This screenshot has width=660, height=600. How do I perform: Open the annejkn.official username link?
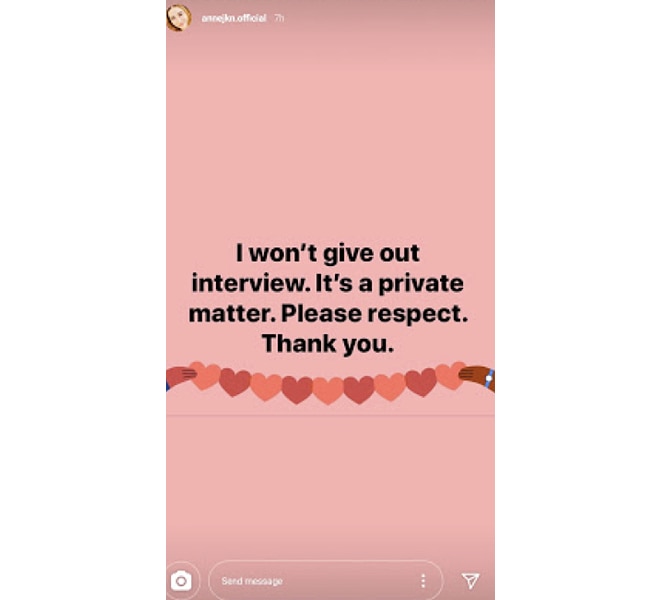click(234, 18)
